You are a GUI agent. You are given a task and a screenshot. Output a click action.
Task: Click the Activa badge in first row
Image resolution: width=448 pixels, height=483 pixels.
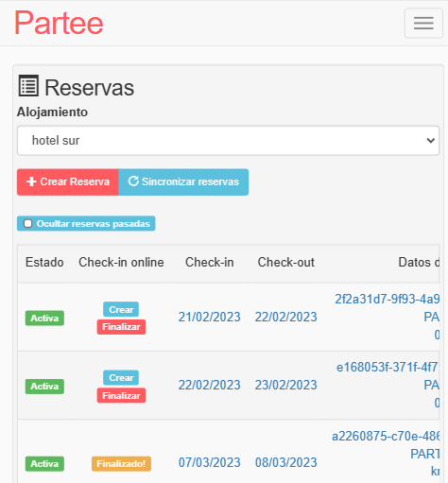click(44, 319)
